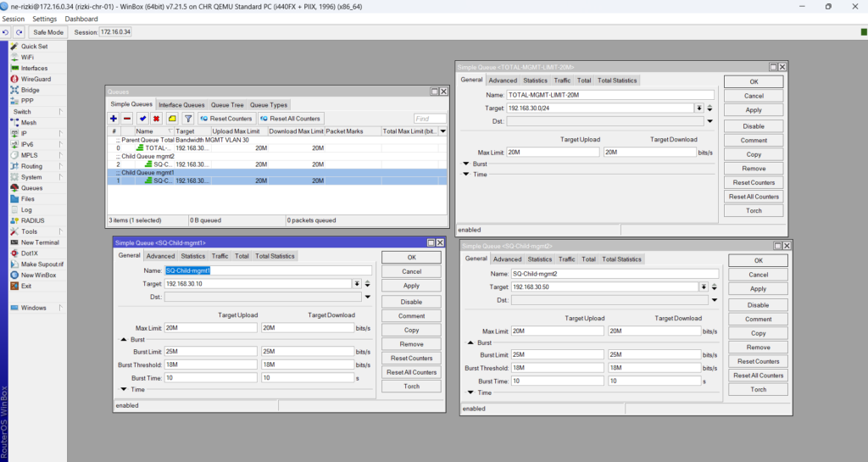Select the TOTAL- queue row numbered 0
This screenshot has height=462, width=868.
(x=277, y=148)
